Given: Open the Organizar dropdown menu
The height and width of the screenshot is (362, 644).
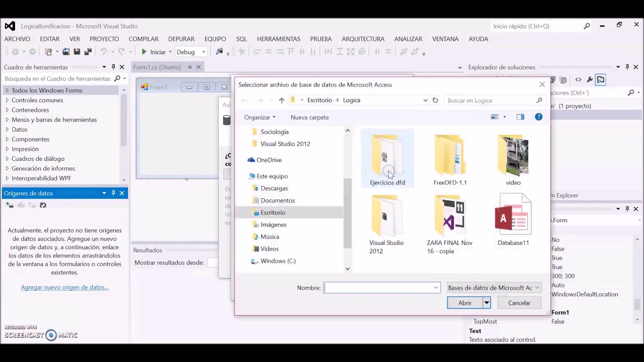Looking at the screenshot, I should (x=260, y=117).
